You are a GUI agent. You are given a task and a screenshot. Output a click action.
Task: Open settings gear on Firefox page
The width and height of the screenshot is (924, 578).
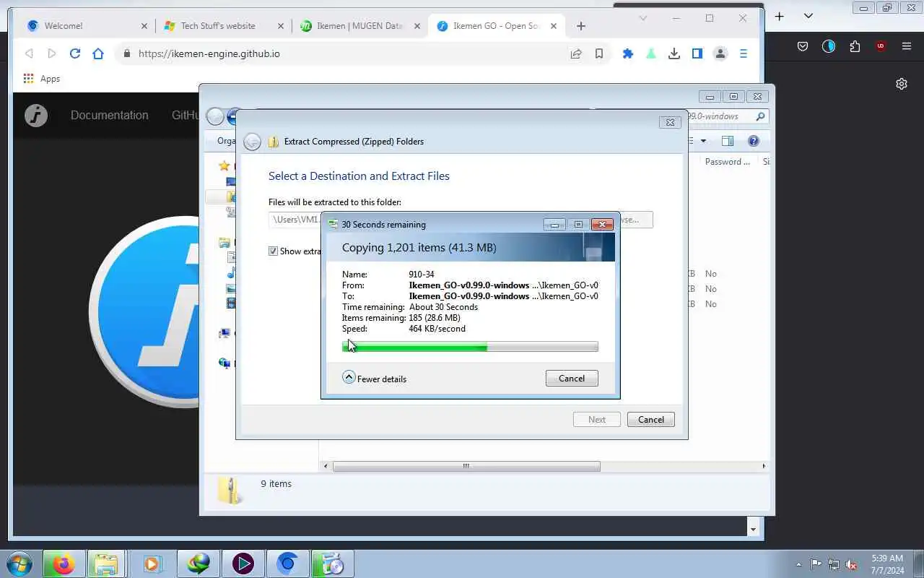click(902, 84)
